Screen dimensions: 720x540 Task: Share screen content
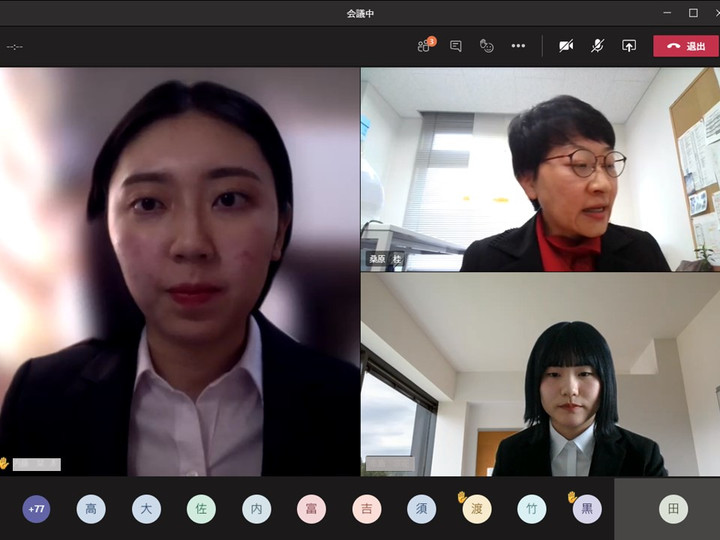(x=629, y=46)
